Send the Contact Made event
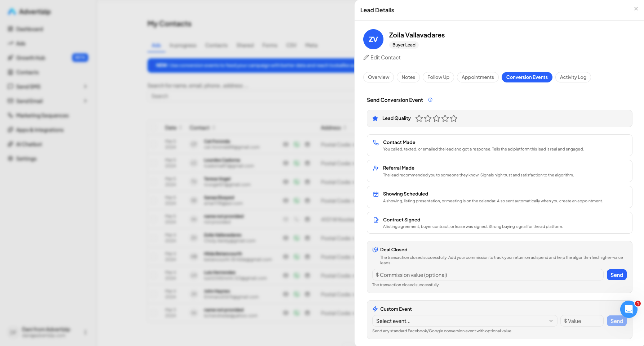Screen dimensions: 644x346 499,145
